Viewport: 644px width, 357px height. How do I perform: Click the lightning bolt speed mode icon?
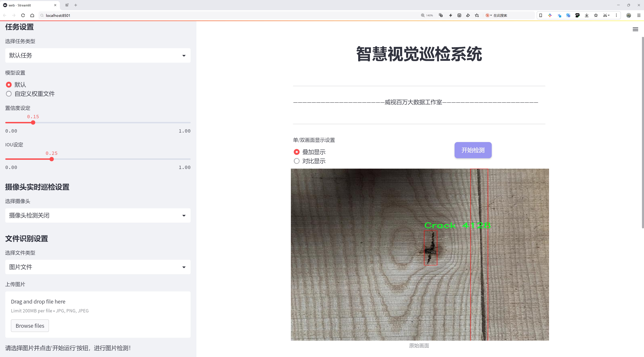(x=450, y=15)
